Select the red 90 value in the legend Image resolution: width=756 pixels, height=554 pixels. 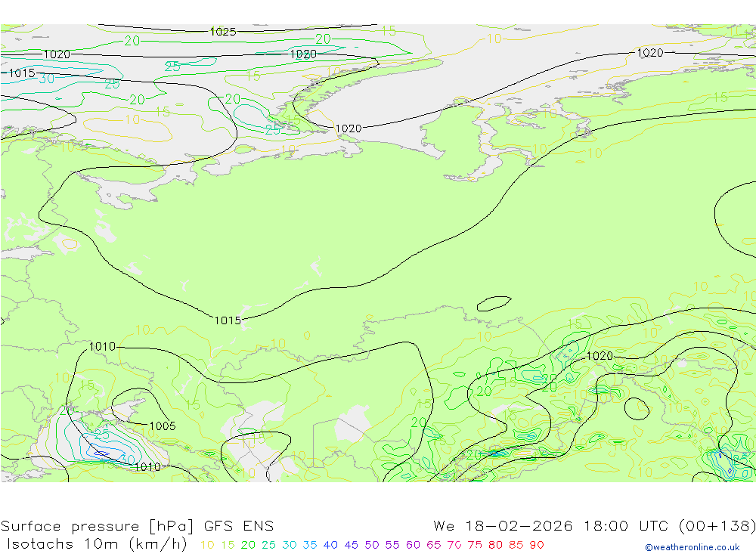coord(537,545)
